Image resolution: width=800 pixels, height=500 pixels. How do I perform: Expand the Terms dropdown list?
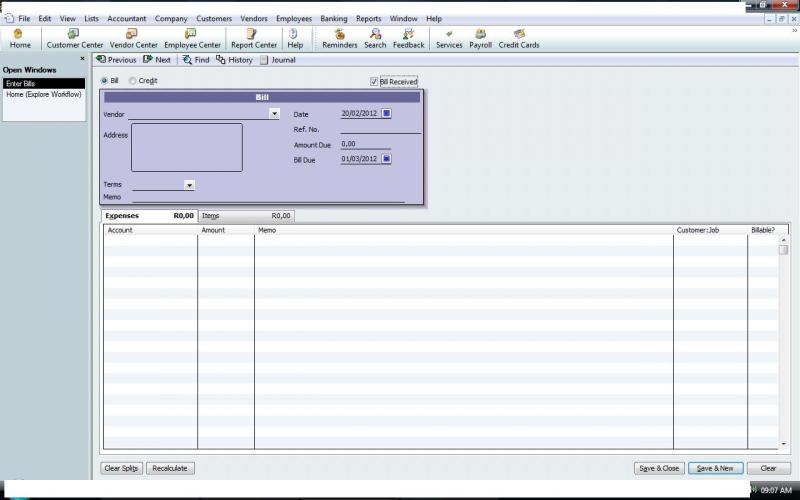[189, 185]
